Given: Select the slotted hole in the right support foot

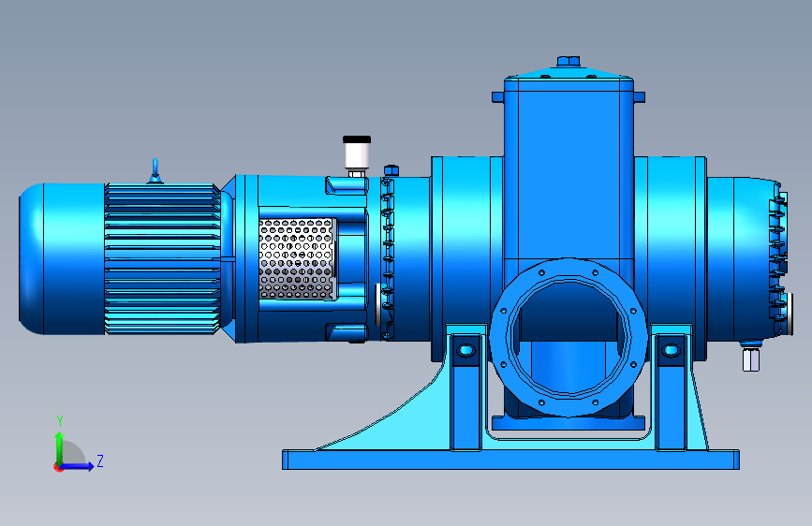Looking at the screenshot, I should [x=672, y=350].
